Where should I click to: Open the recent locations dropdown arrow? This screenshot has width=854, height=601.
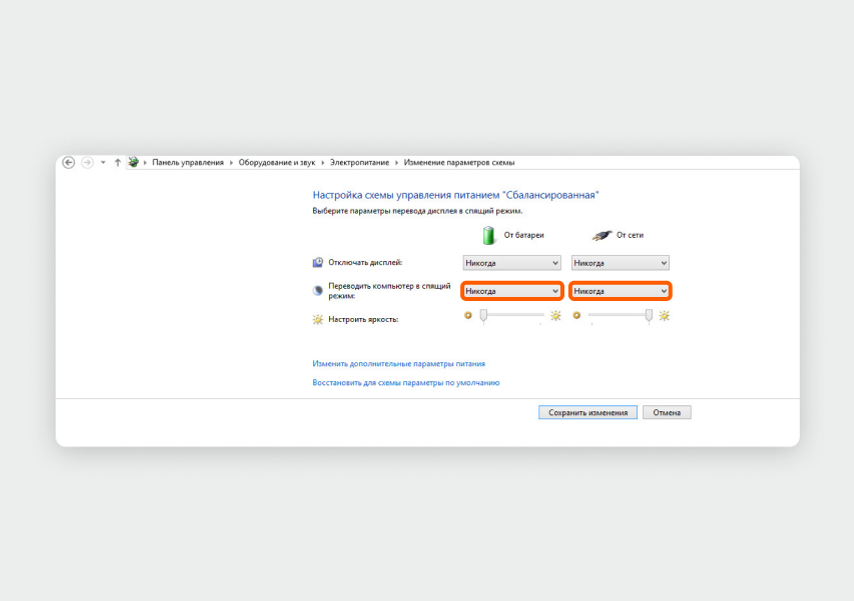[x=103, y=162]
